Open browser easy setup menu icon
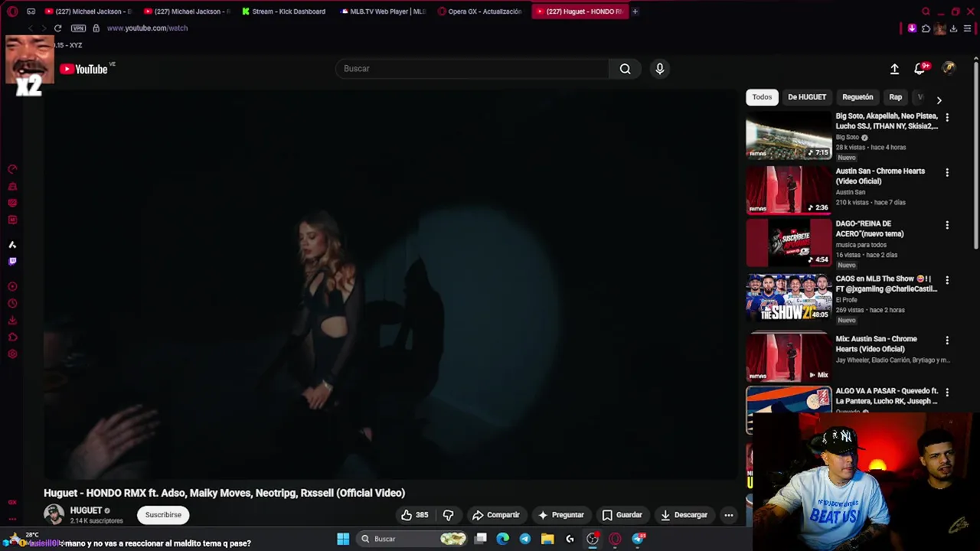This screenshot has height=551, width=980. click(x=968, y=29)
